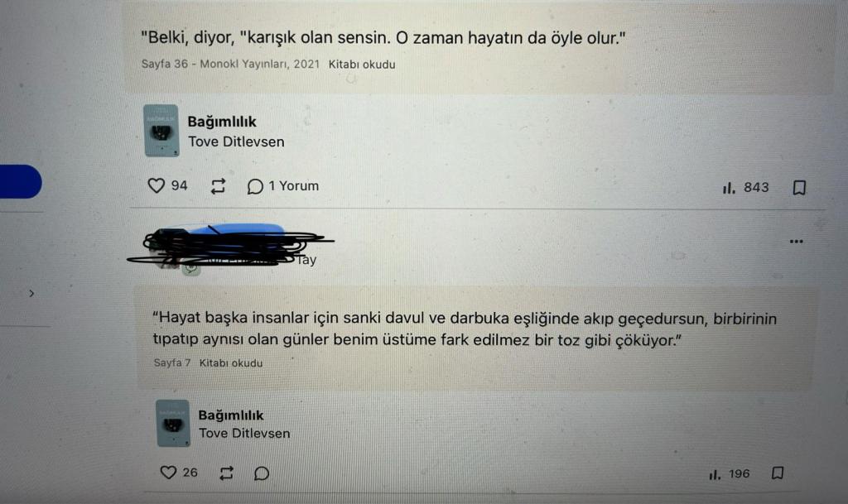Open the quote starting "Hayat başka insanlar"
The image size is (848, 504).
click(465, 329)
